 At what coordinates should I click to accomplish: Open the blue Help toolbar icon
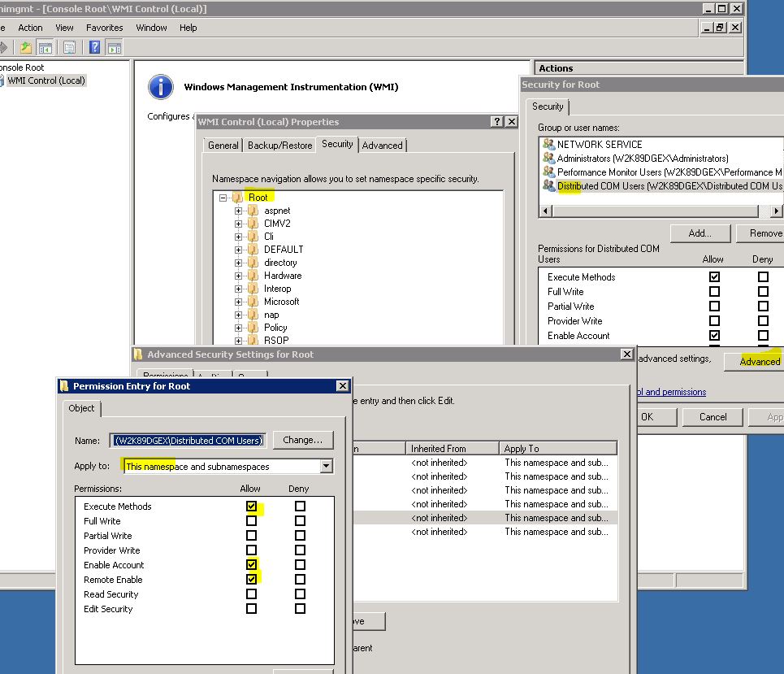pyautogui.click(x=94, y=47)
